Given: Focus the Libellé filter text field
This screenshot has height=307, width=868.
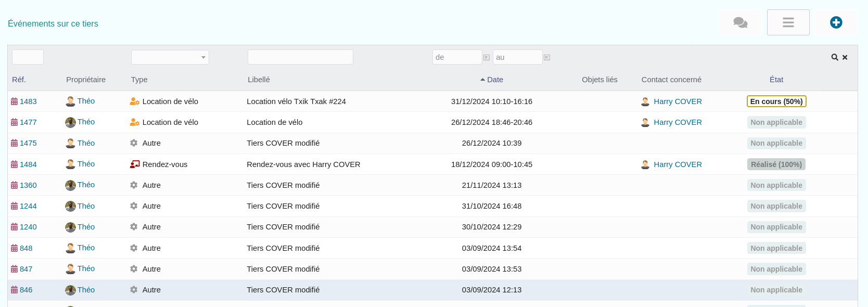Looking at the screenshot, I should coord(300,57).
